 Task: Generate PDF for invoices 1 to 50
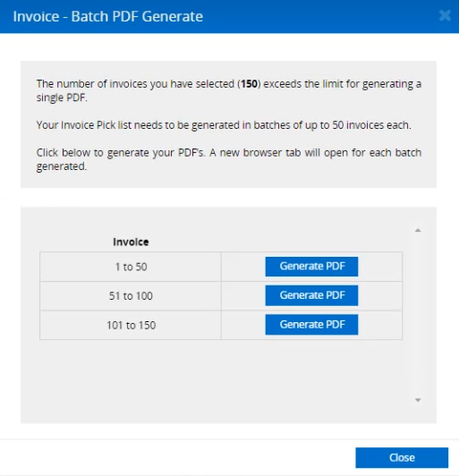pyautogui.click(x=311, y=267)
